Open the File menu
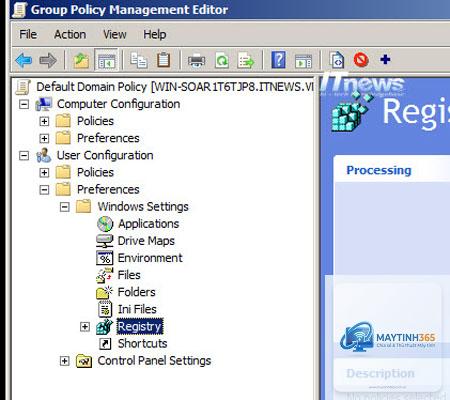The image size is (450, 400). 28,34
